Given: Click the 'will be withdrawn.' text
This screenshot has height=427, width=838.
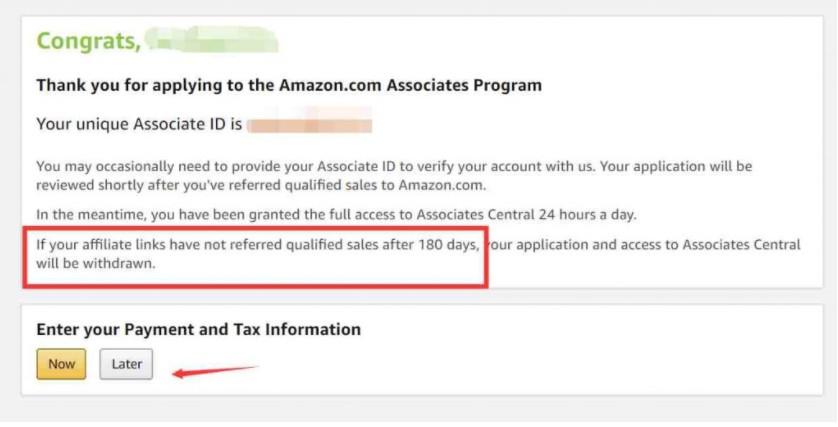Looking at the screenshot, I should click(97, 264).
